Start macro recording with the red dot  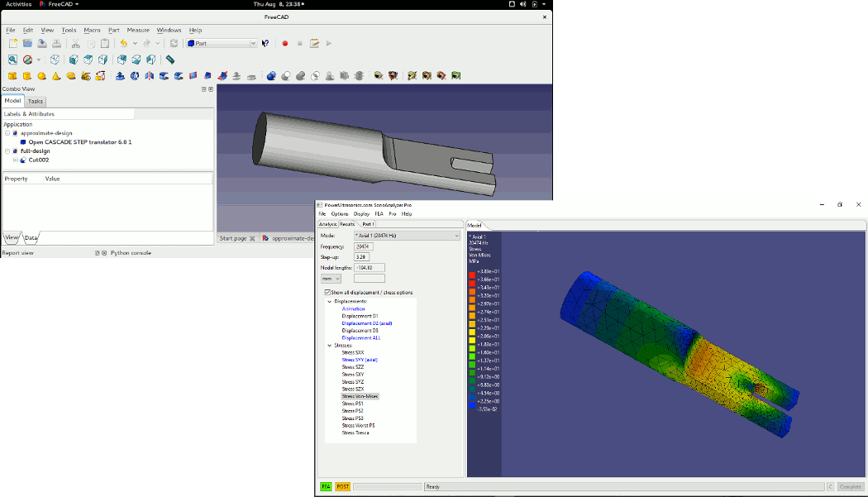point(285,43)
